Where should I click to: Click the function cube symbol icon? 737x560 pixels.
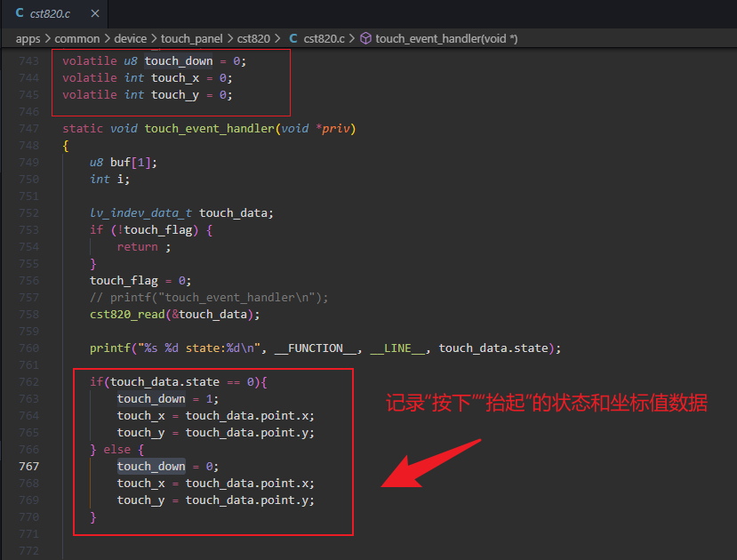pos(365,38)
